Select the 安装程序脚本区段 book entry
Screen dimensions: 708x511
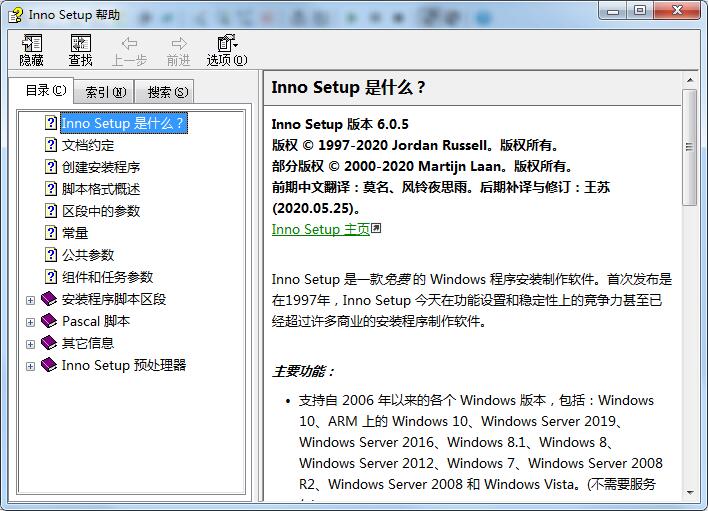[114, 299]
